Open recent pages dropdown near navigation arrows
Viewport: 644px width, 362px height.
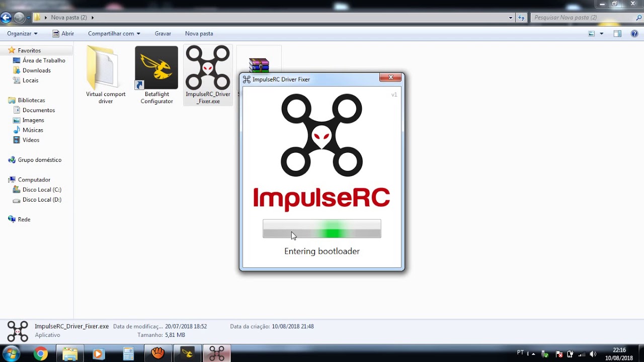click(29, 18)
